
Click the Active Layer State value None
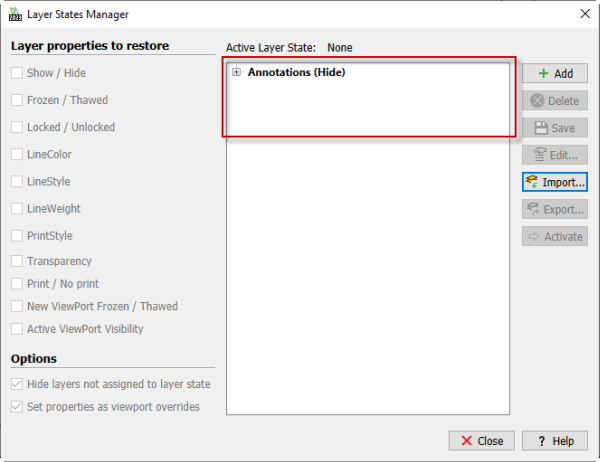pos(340,48)
